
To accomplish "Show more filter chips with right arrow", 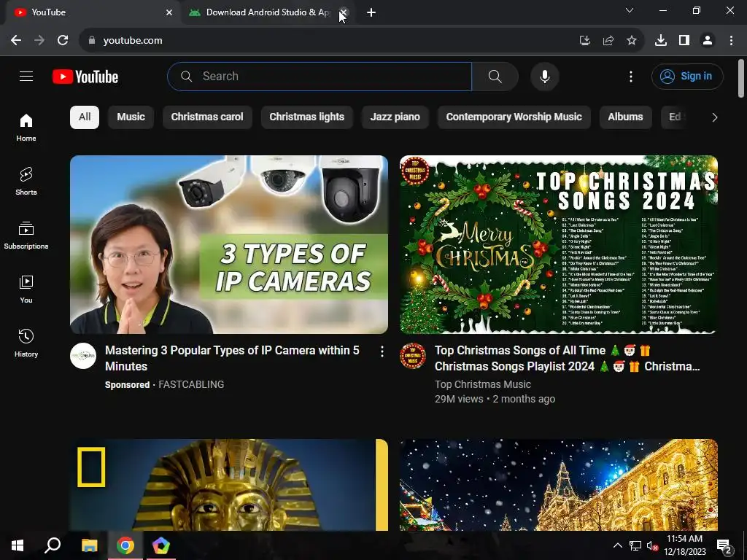I will (714, 117).
